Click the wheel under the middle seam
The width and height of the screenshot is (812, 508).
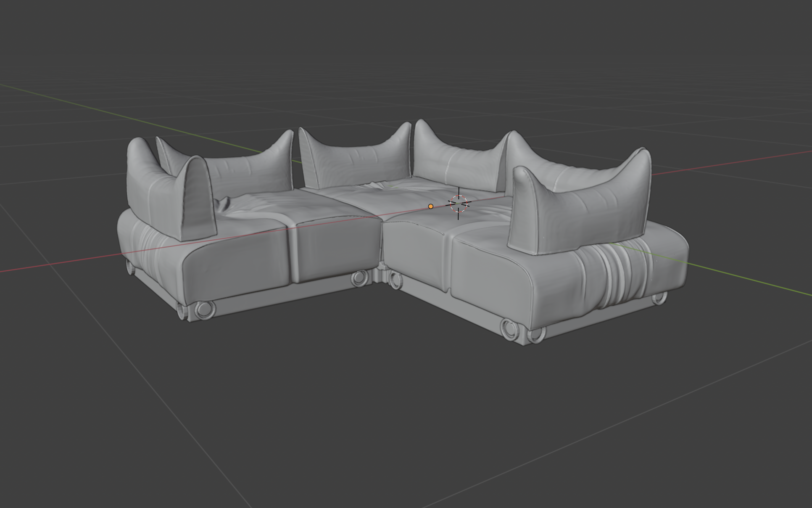(x=359, y=278)
